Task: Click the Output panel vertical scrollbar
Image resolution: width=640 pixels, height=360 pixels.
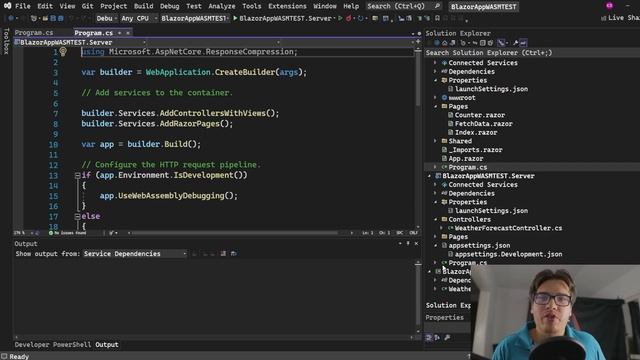Action: point(418,297)
